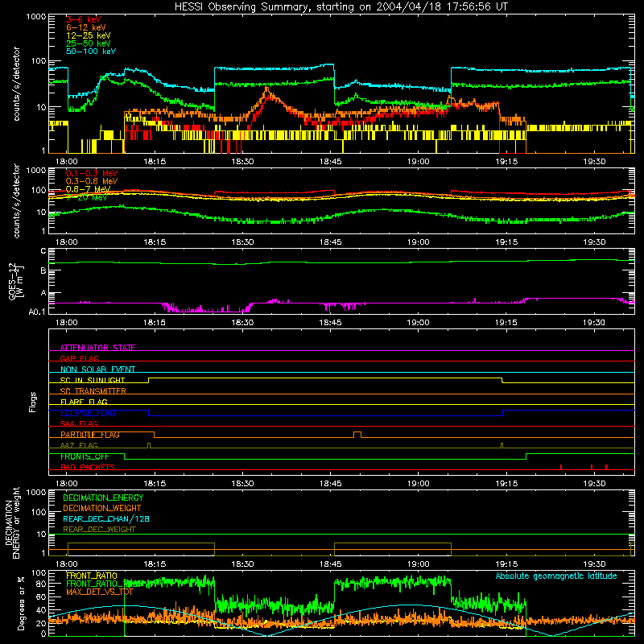Select the green 25-50 keV legend label
Viewport: 644px width, 644px height.
[89, 43]
